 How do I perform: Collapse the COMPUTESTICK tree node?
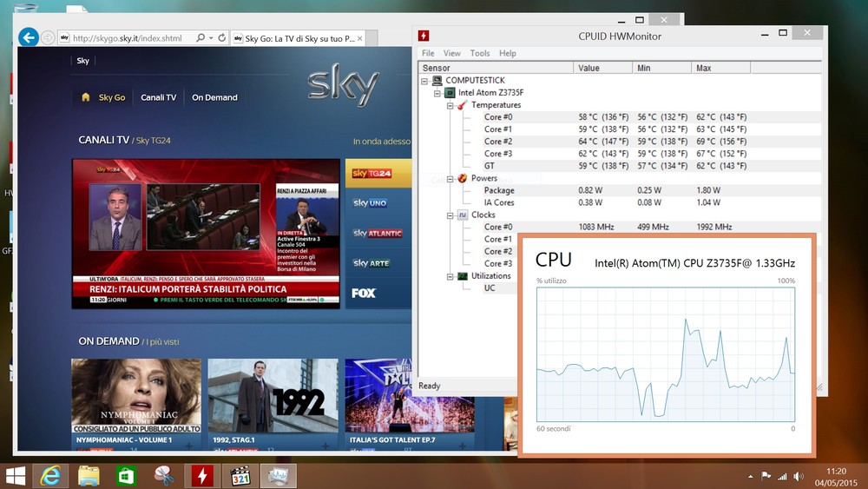point(424,81)
